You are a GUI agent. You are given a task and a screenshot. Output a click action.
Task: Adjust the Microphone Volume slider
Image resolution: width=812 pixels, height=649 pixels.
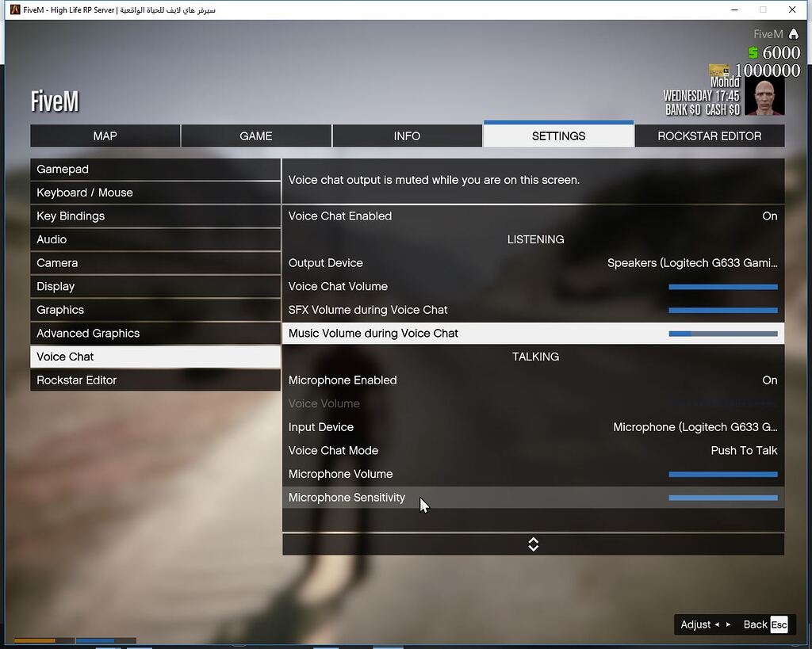pyautogui.click(x=723, y=474)
